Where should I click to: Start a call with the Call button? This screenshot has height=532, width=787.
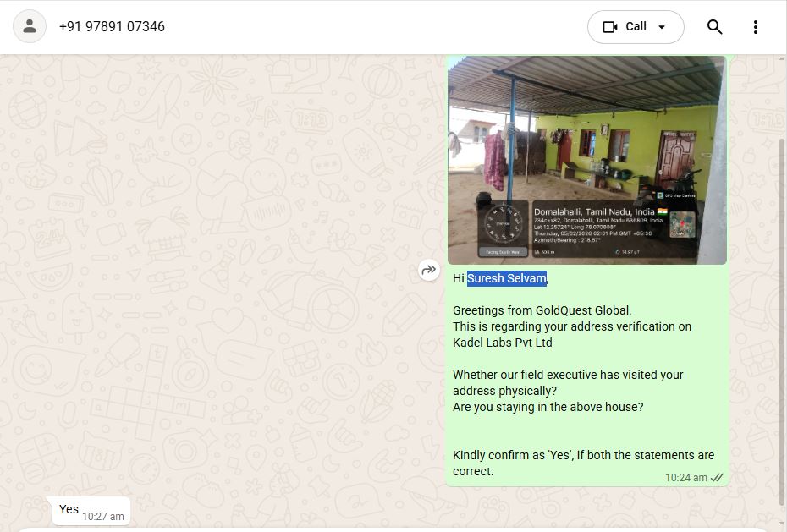coord(636,27)
